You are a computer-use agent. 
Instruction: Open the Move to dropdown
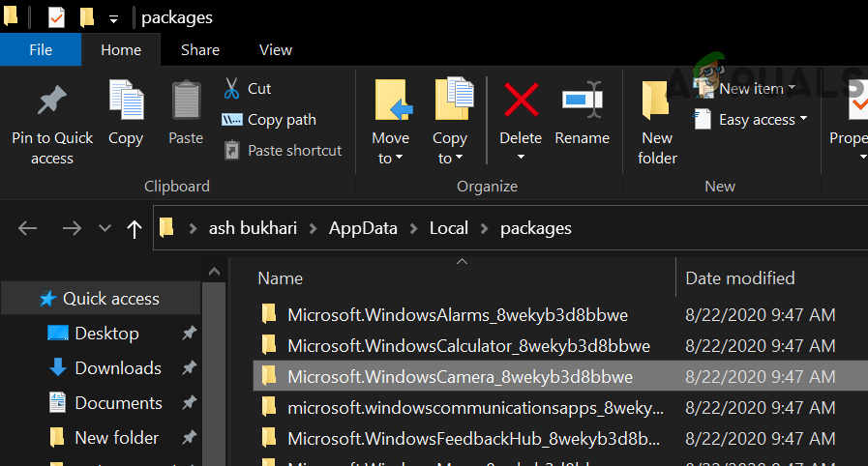point(390,149)
